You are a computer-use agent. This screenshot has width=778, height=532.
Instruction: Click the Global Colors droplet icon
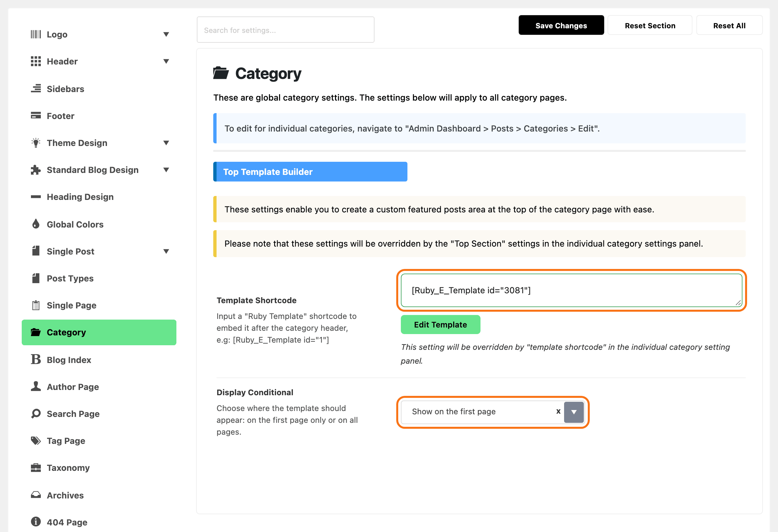pos(36,224)
